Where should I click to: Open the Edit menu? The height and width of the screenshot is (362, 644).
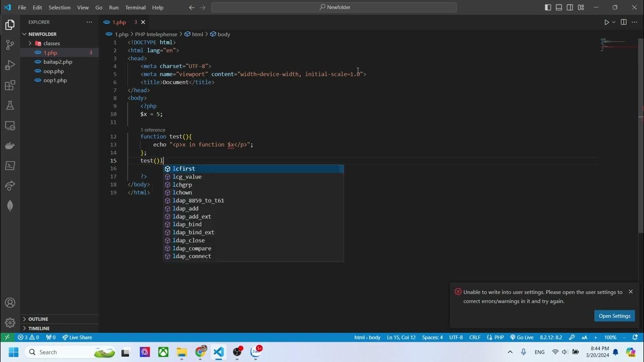[37, 8]
